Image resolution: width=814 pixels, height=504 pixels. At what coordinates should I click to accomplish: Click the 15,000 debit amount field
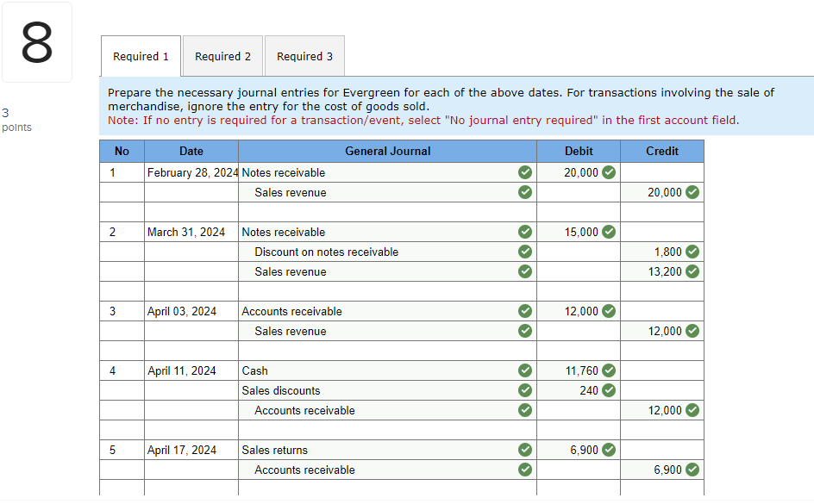pyautogui.click(x=579, y=232)
